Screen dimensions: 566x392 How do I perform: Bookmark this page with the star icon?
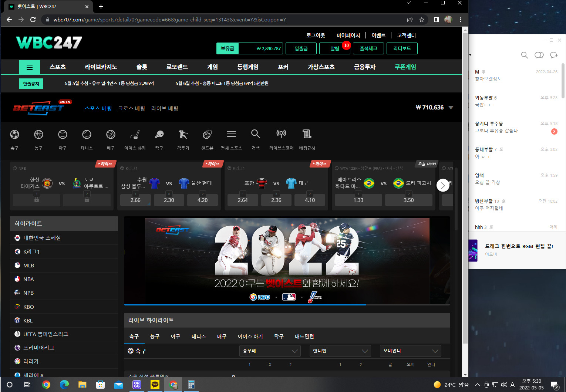coord(422,20)
